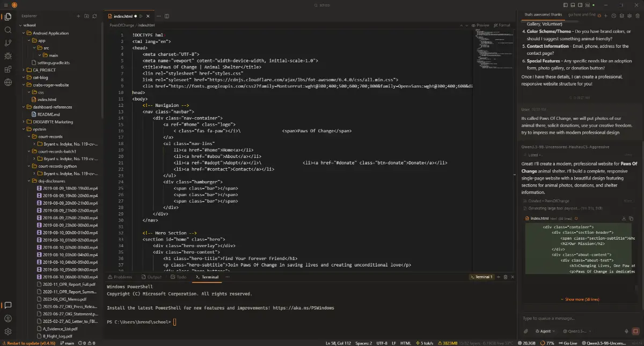
Task: Create a new folder in Explorer
Action: [86, 16]
